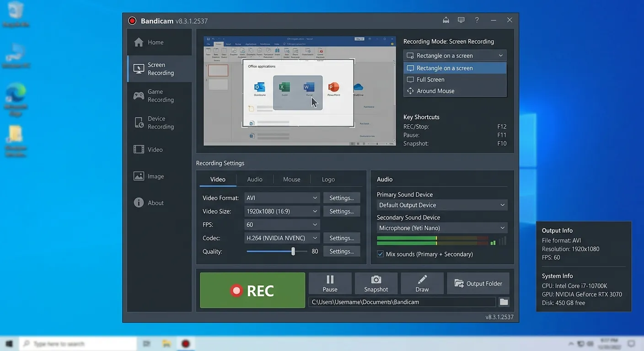Click the taskbar clock
644x351 pixels.
(x=610, y=344)
